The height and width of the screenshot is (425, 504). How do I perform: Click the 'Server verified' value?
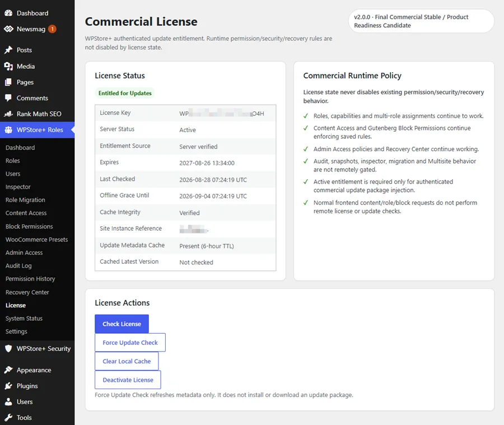point(198,147)
